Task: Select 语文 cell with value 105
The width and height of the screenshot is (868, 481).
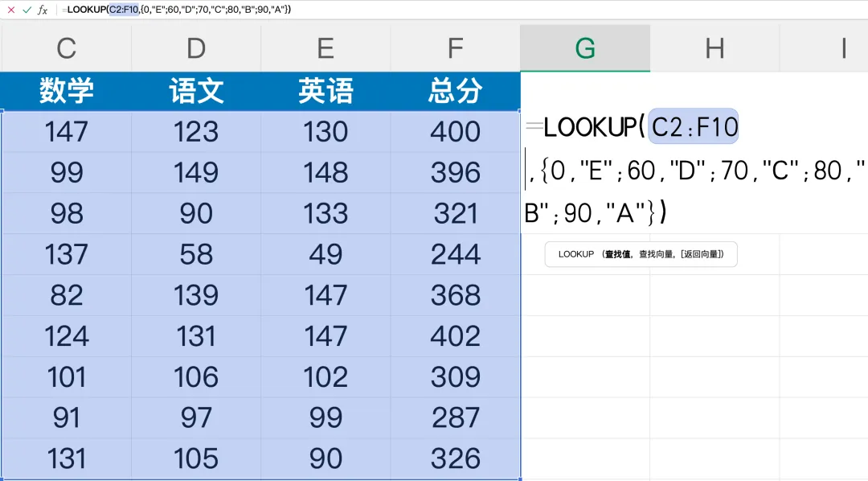Action: (196, 458)
